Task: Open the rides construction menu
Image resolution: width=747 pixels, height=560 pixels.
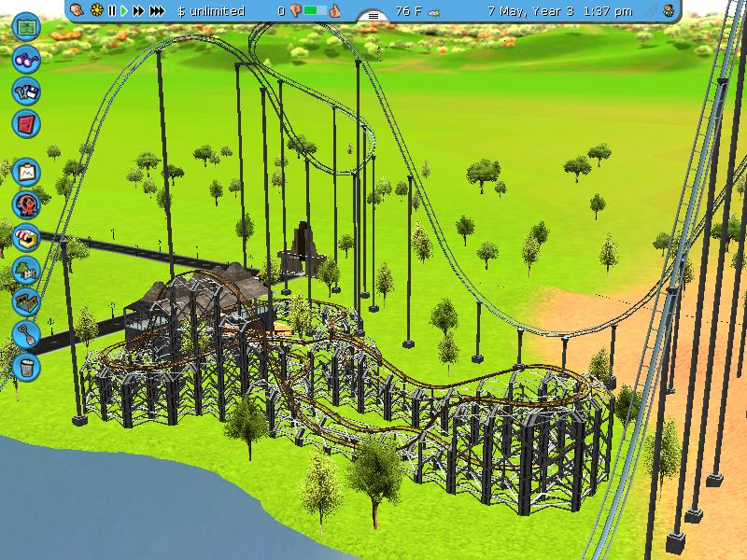Action: click(26, 204)
